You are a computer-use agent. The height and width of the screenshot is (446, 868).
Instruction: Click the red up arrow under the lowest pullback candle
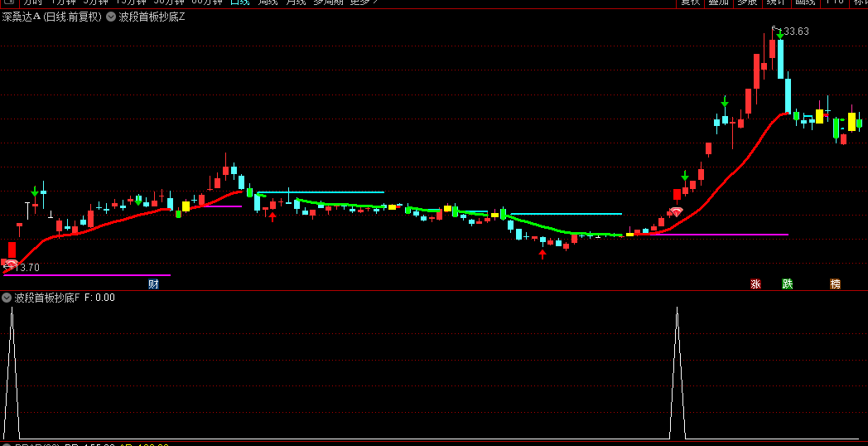[542, 255]
